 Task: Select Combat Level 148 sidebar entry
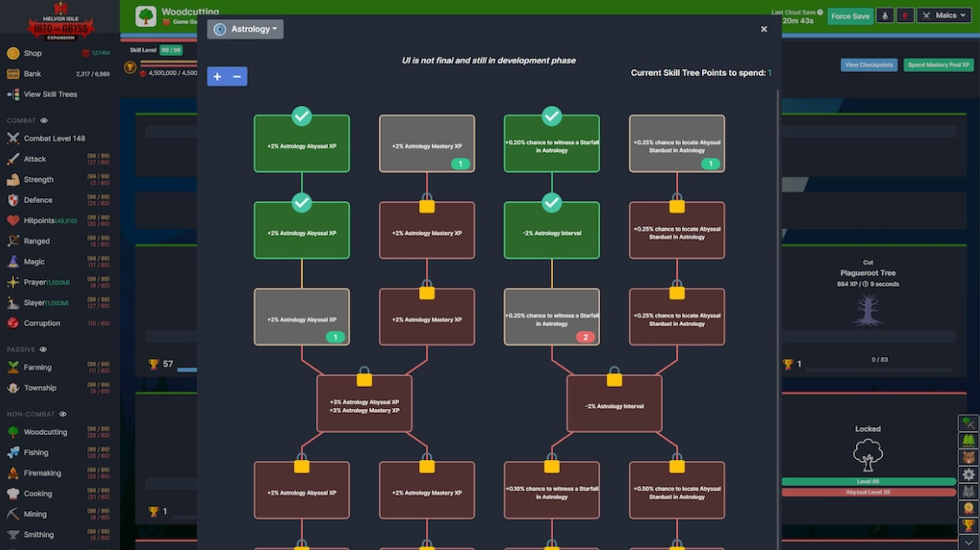coord(54,139)
